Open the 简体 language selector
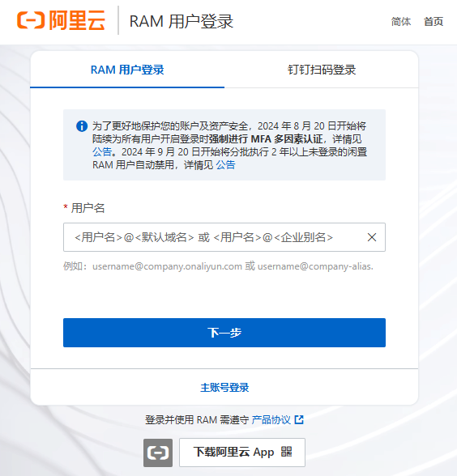 click(x=401, y=22)
